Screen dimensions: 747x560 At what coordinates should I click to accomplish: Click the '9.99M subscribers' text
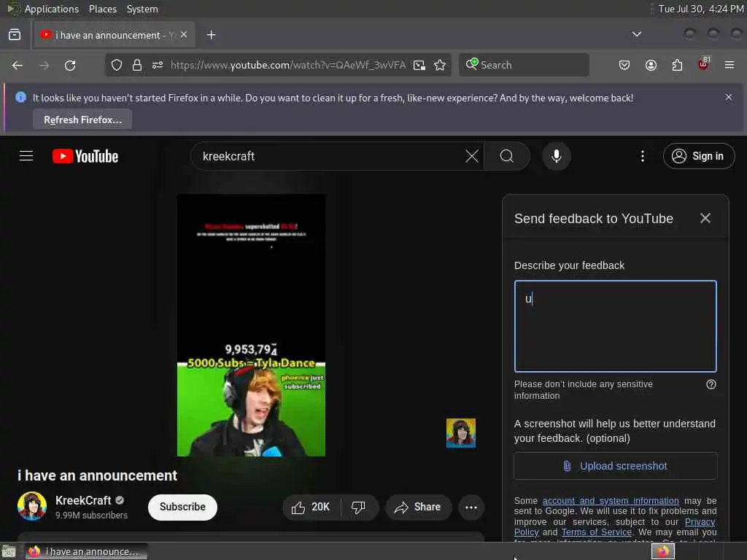(91, 516)
